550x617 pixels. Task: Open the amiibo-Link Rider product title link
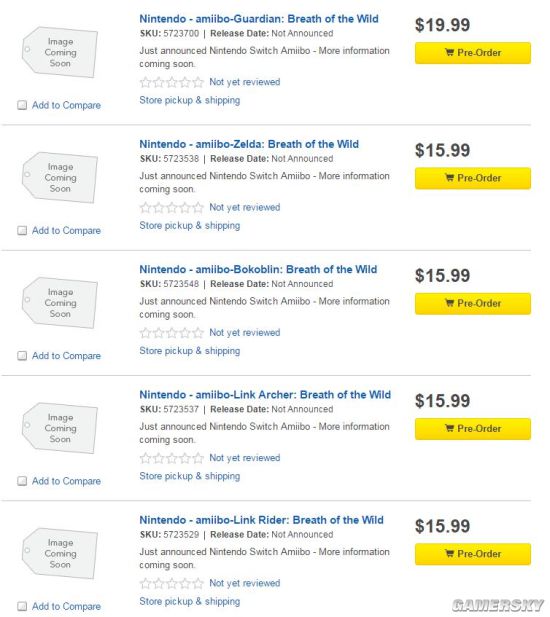[x=261, y=520]
